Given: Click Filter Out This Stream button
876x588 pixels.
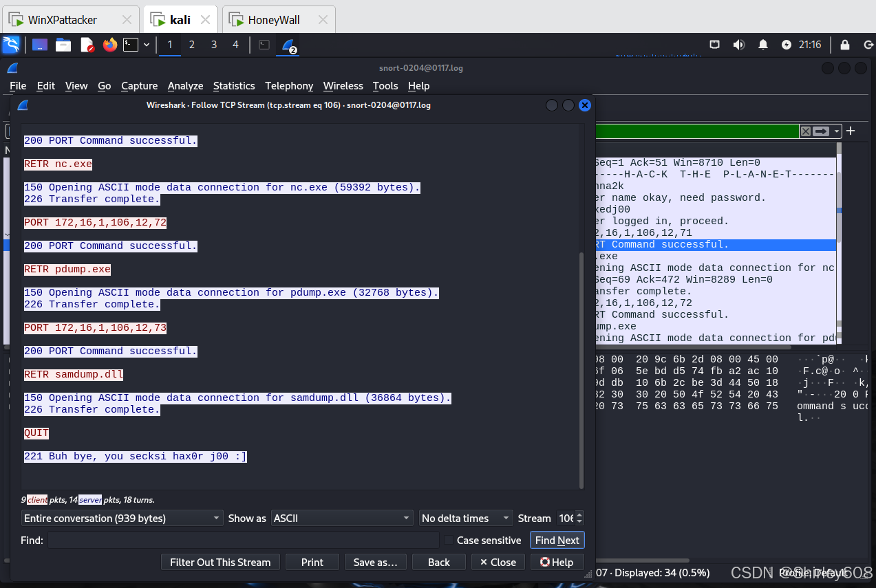Looking at the screenshot, I should (220, 562).
